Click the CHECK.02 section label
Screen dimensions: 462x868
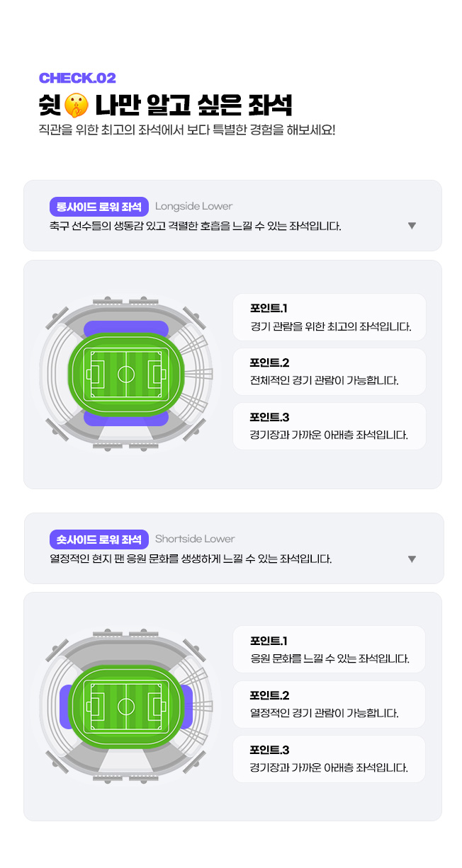77,78
